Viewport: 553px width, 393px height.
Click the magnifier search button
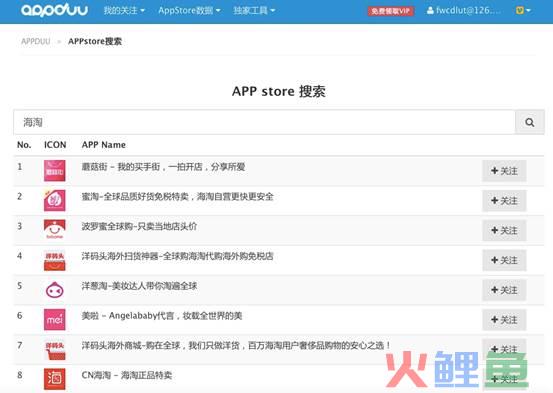530,122
